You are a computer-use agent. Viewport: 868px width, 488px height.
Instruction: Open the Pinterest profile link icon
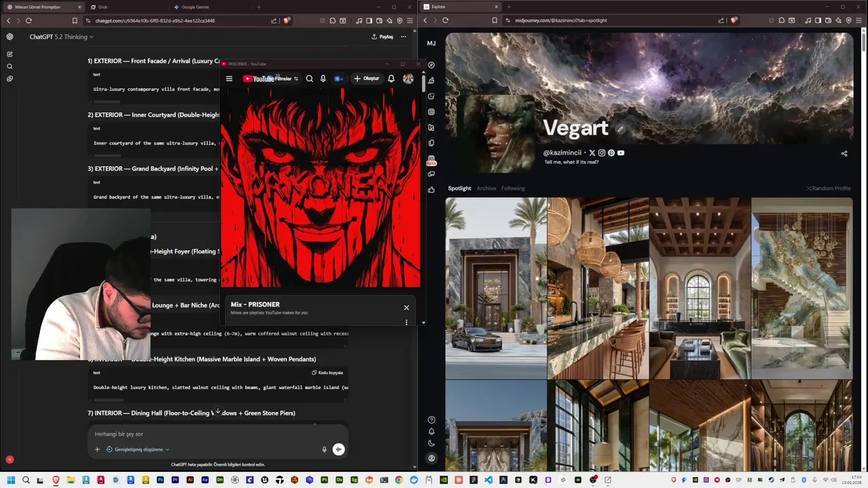[611, 153]
